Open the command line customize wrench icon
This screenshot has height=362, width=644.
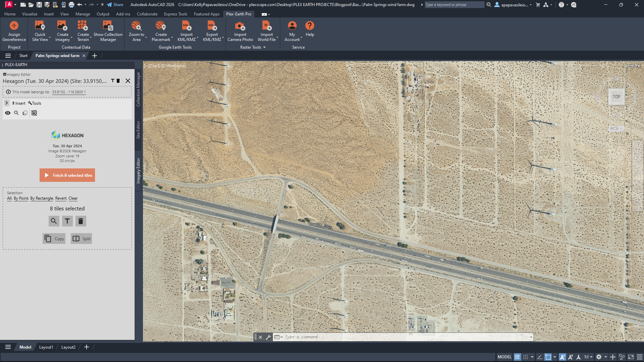tap(268, 337)
